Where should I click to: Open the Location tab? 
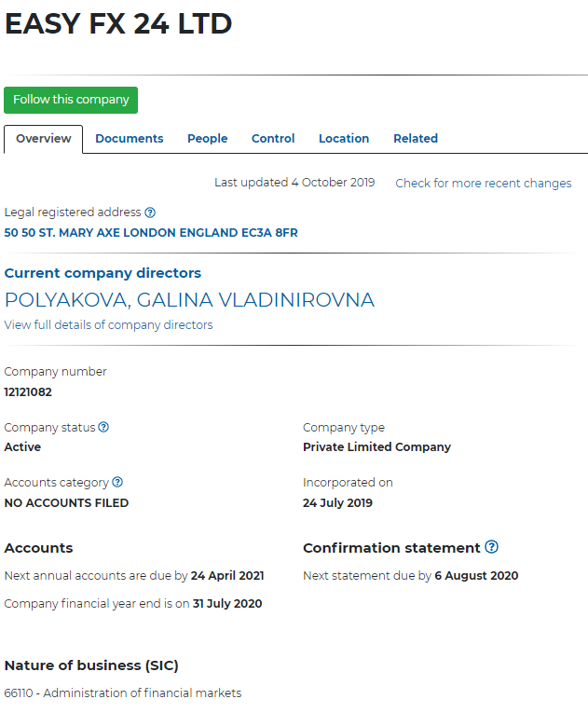tap(344, 139)
